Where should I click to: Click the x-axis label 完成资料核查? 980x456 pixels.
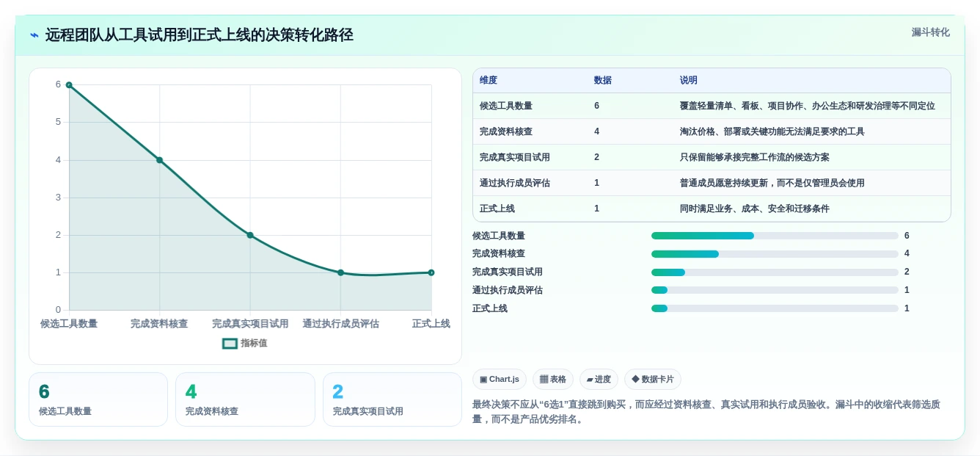point(159,323)
